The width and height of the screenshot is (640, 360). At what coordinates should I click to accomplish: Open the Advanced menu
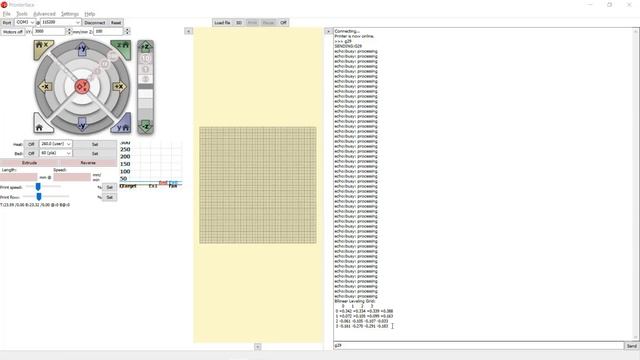44,14
